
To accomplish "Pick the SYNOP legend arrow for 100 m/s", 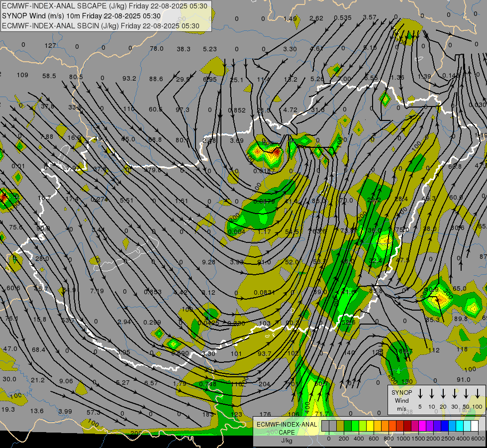I will (x=478, y=394).
